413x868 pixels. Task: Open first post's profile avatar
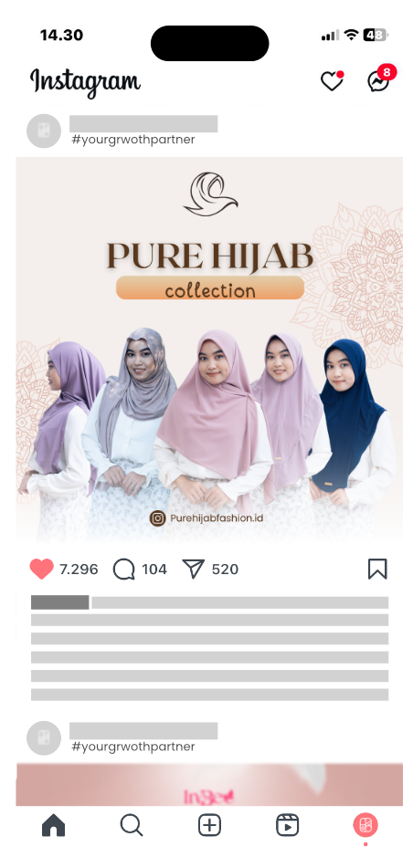pyautogui.click(x=44, y=131)
